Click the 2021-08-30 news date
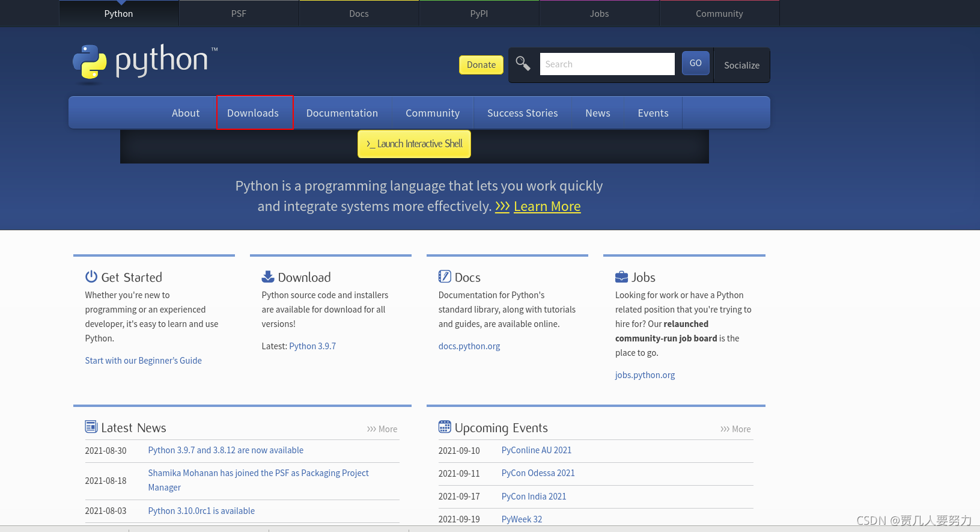This screenshot has height=532, width=980. coord(106,451)
